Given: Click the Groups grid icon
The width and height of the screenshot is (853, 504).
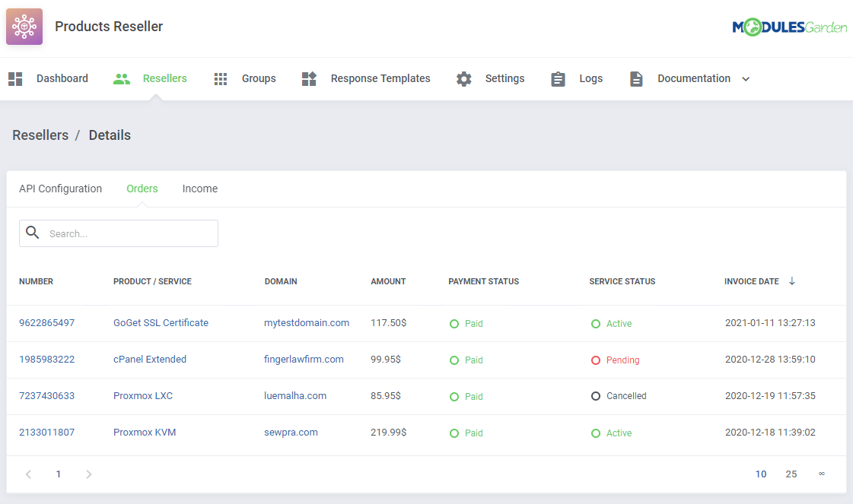Looking at the screenshot, I should [x=221, y=79].
